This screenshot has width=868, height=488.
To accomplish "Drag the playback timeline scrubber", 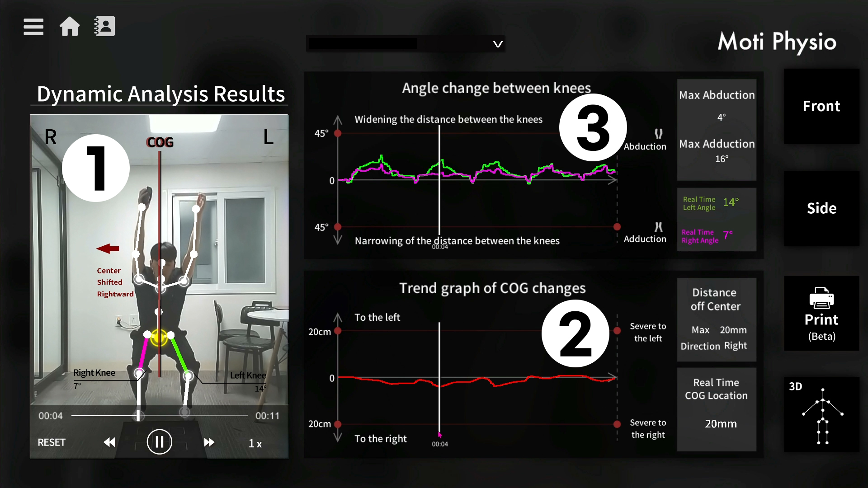I will (137, 416).
